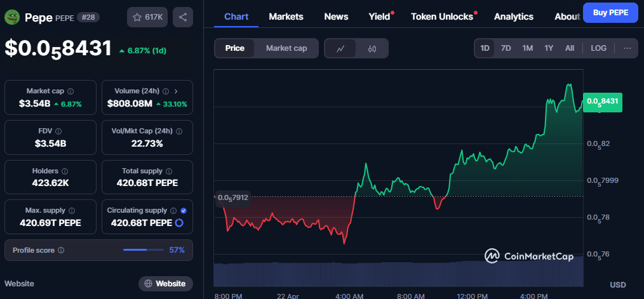Viewport: 644px width, 299px height.
Task: Click the Buy PEPE button
Action: (x=610, y=13)
